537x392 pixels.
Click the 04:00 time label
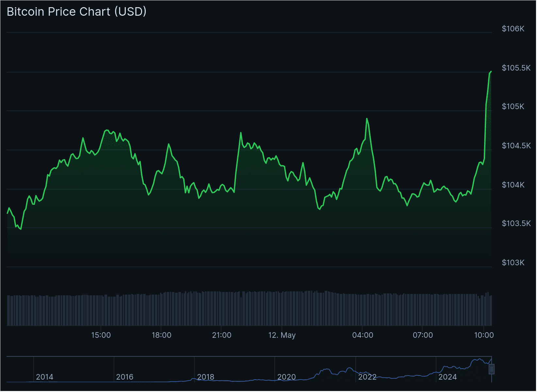pyautogui.click(x=363, y=335)
